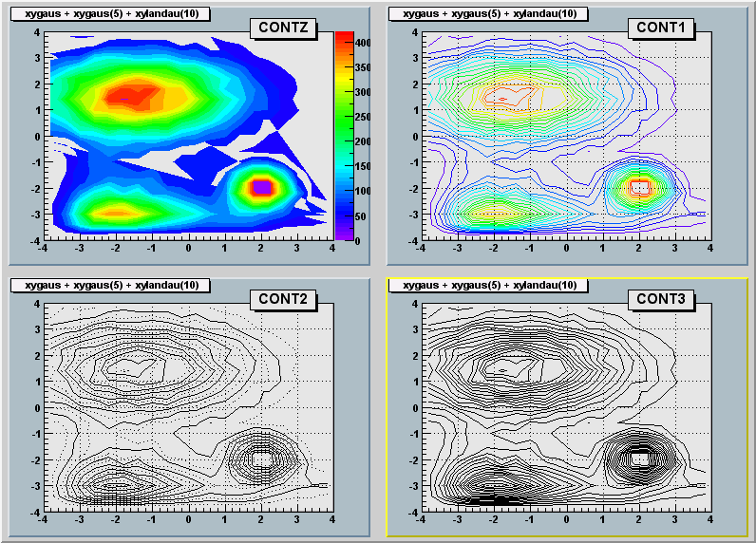Click the CONTZ label box
This screenshot has width=756, height=543.
pos(283,28)
